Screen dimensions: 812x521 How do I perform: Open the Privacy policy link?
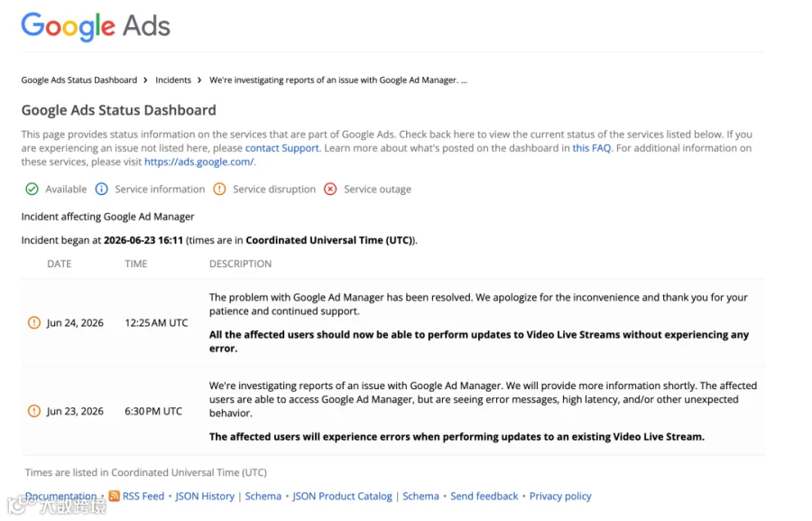[560, 496]
